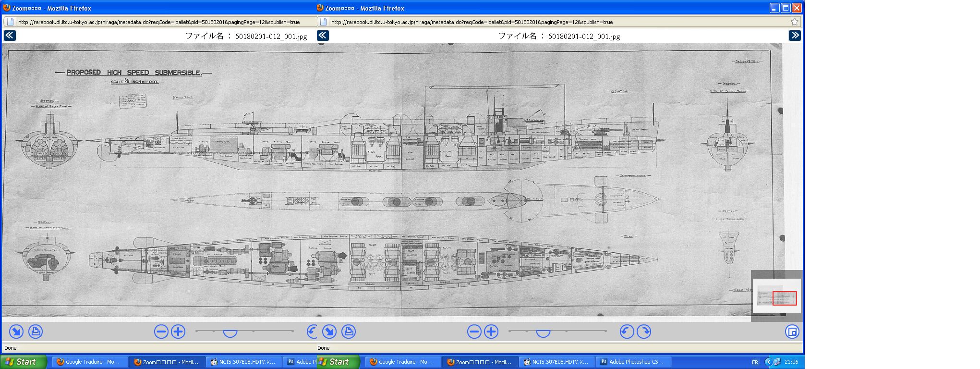The height and width of the screenshot is (369, 980).
Task: Click 'PROPOSED HIGH SPEED SUBMERSIBLE' drawing title
Action: pyautogui.click(x=133, y=73)
